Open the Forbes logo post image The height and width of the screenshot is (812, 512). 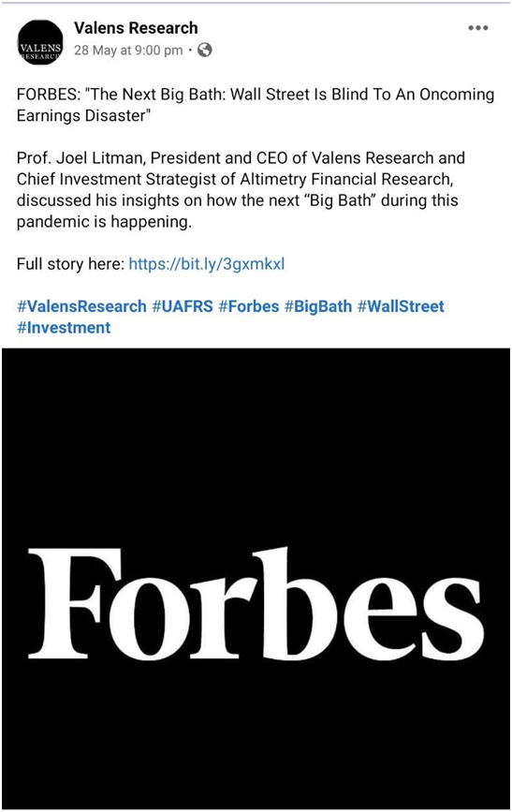256,579
